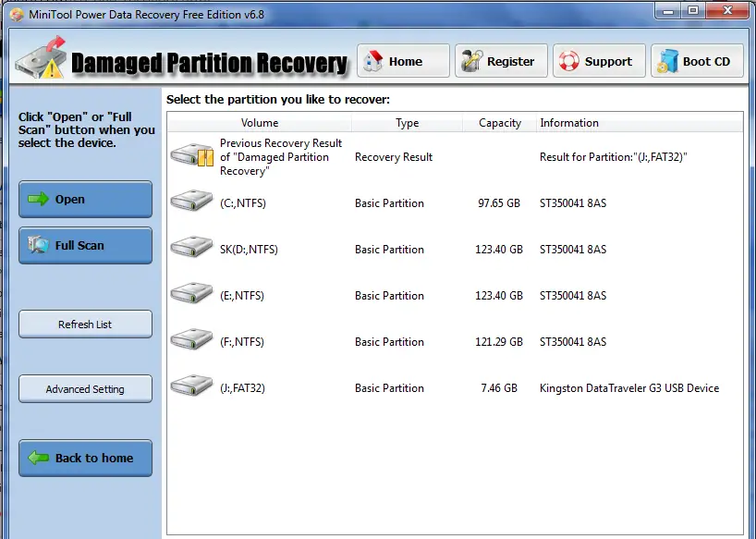This screenshot has height=539, width=756.
Task: Click the "Recovery Result" type cell
Action: [394, 157]
